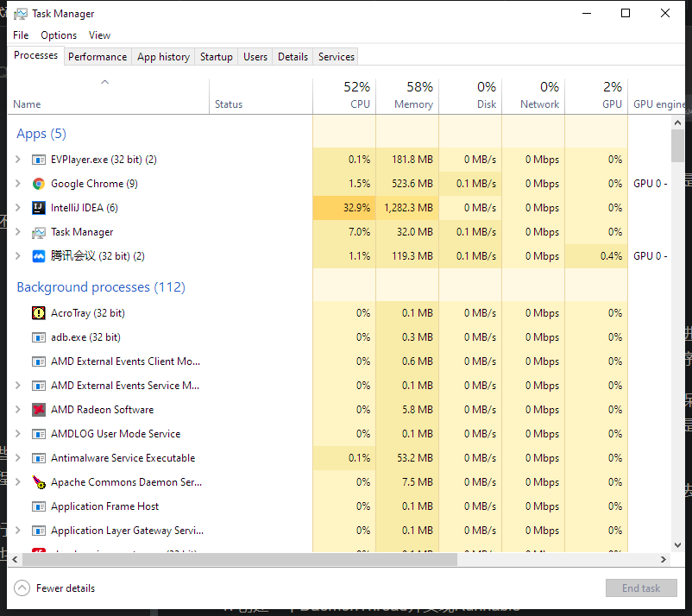Click the 1,282.3 MB memory value
692x616 pixels.
point(409,208)
